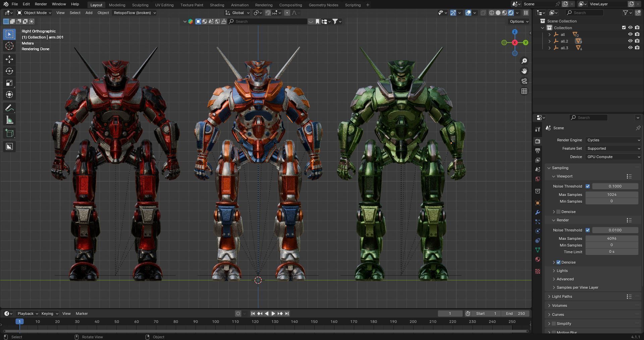
Task: Hide the 'all.2' object in outliner
Action: (630, 41)
